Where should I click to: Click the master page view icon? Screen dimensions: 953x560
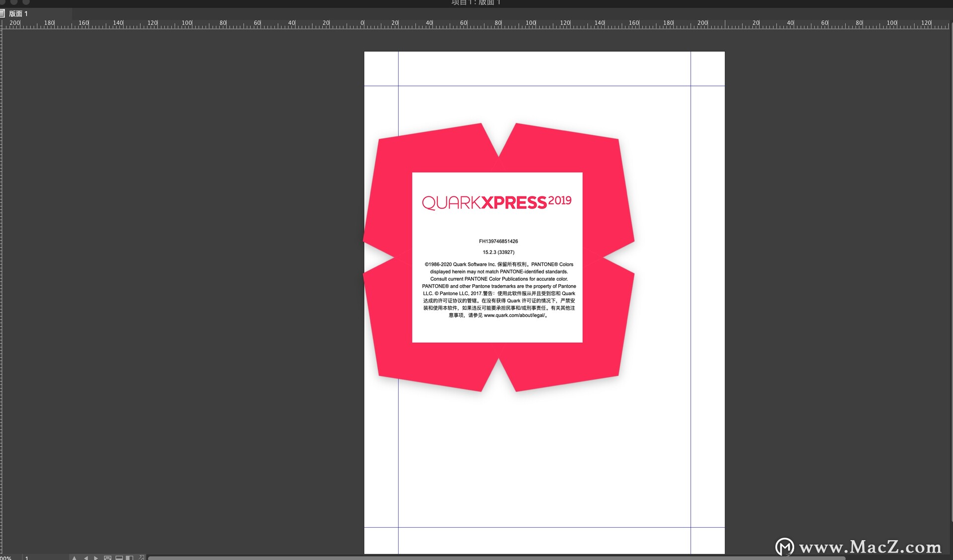click(x=108, y=558)
